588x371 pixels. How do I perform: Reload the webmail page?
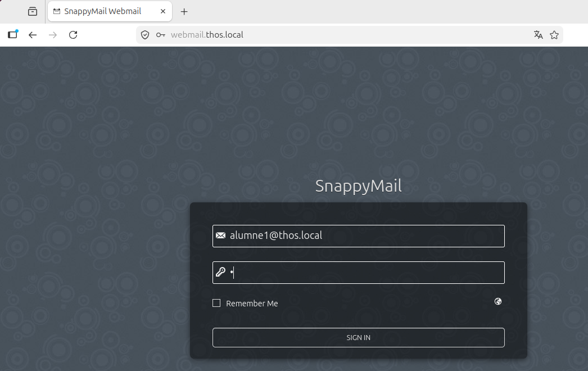(73, 35)
